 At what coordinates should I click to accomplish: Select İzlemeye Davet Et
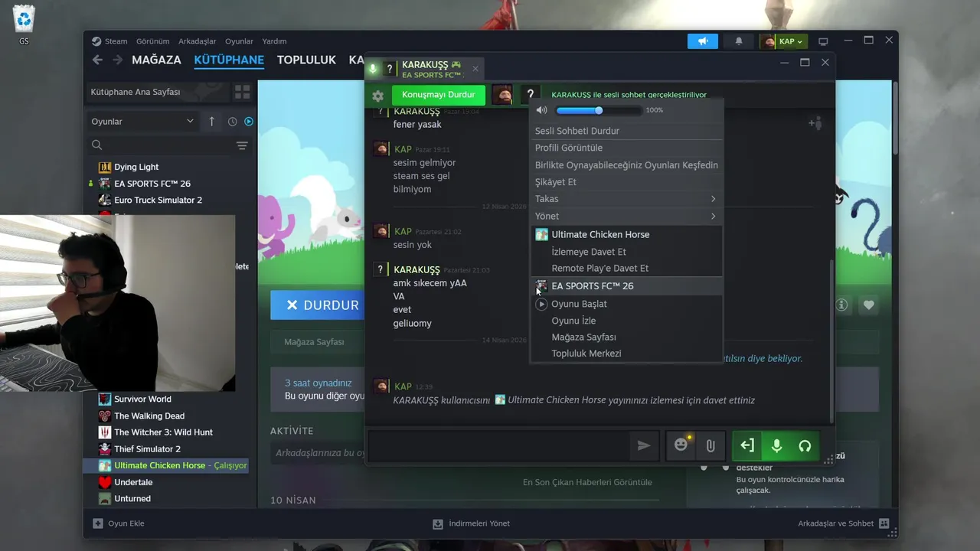click(626, 252)
